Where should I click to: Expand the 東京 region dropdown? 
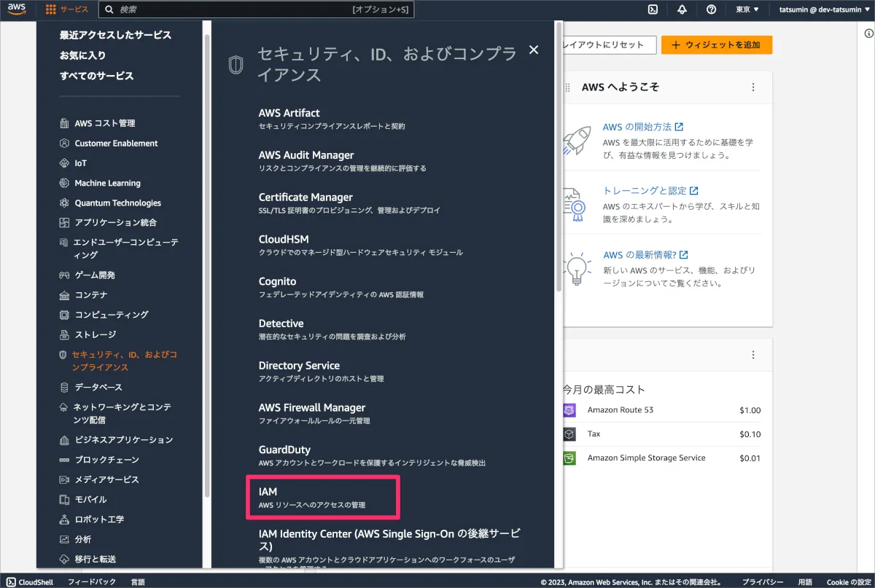(747, 9)
